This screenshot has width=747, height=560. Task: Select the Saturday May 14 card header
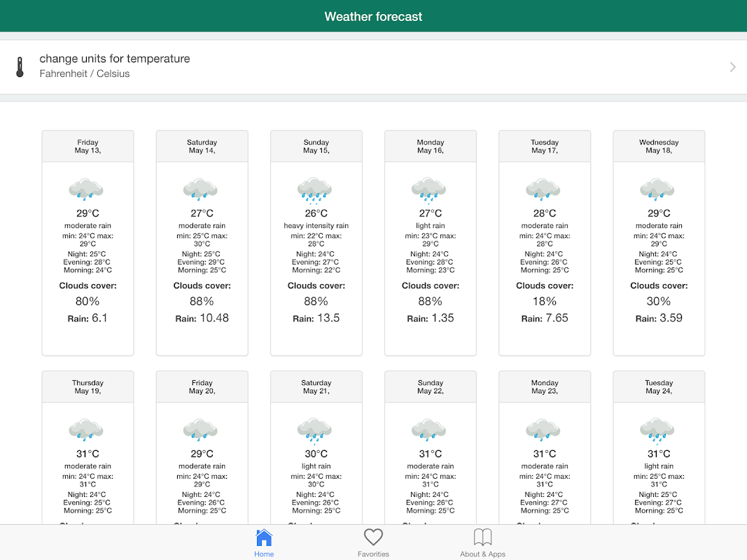(202, 146)
